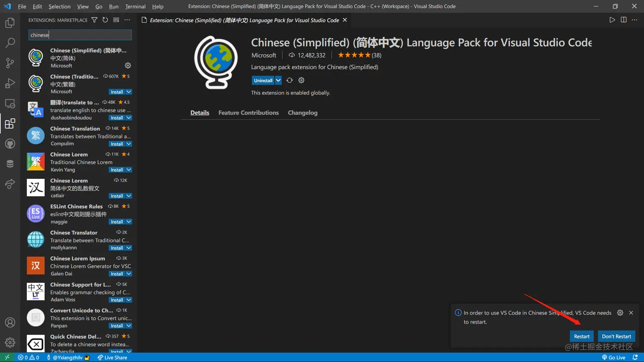Open manage gear for Chinese (Simplified) list item
Image resolution: width=644 pixels, height=362 pixels.
click(x=128, y=66)
